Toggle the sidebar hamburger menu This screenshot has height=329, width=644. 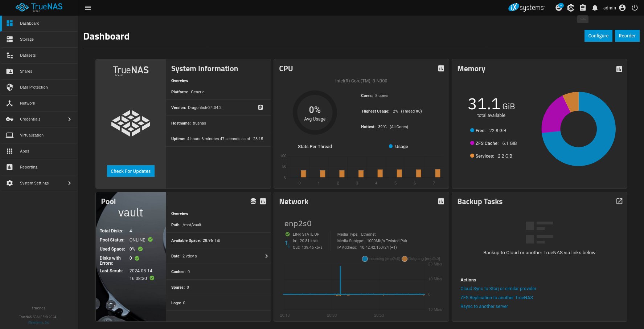click(88, 8)
